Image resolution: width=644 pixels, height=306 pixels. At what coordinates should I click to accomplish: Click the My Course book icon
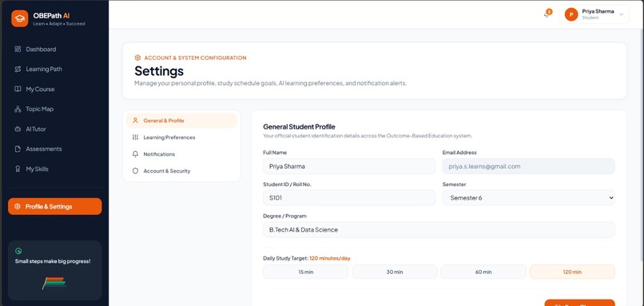[x=18, y=89]
